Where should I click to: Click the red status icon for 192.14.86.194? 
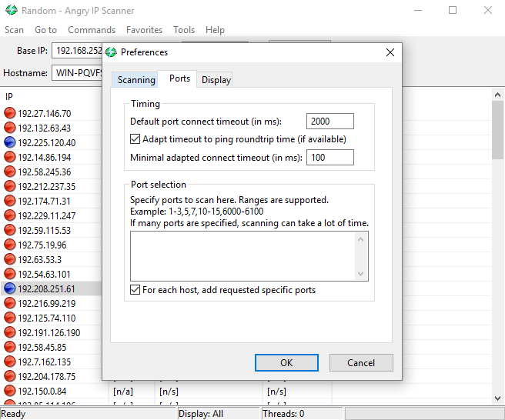[x=10, y=157]
